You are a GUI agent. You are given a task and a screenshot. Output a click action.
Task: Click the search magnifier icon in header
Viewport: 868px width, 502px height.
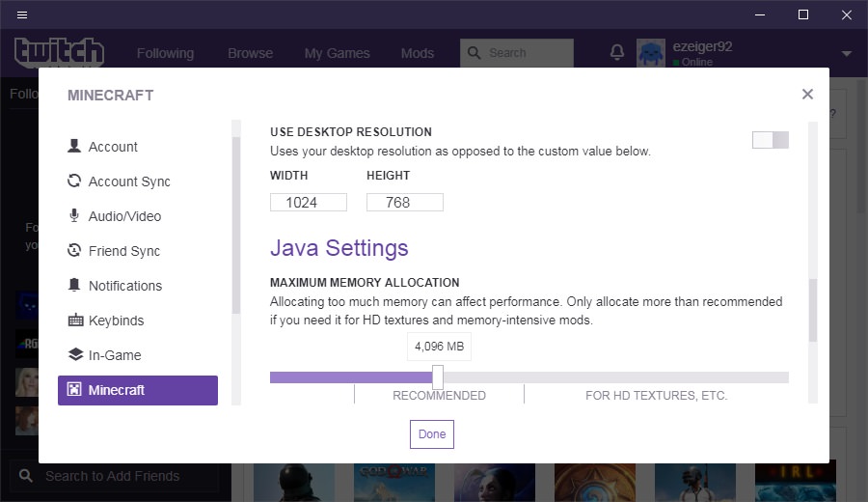pos(474,53)
